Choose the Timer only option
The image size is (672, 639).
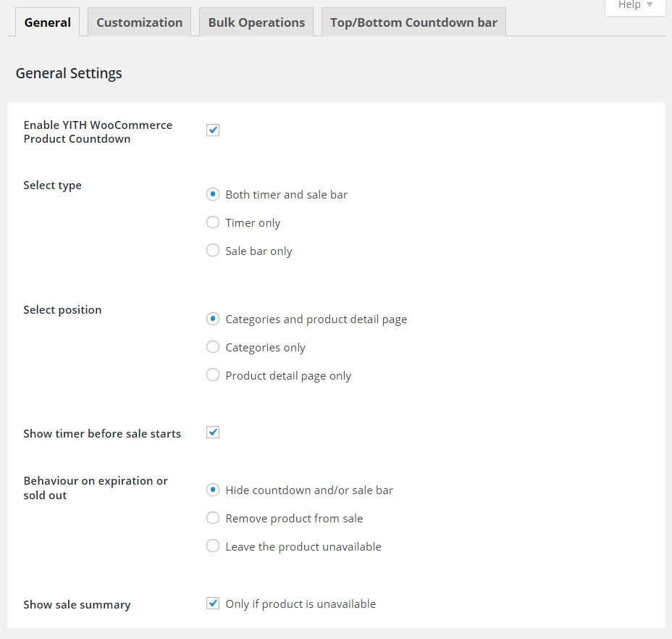click(x=213, y=222)
